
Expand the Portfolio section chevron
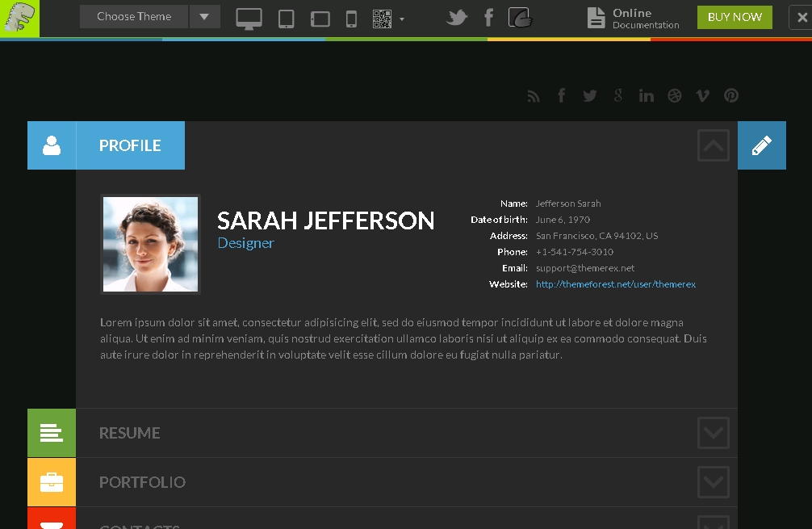(x=713, y=482)
